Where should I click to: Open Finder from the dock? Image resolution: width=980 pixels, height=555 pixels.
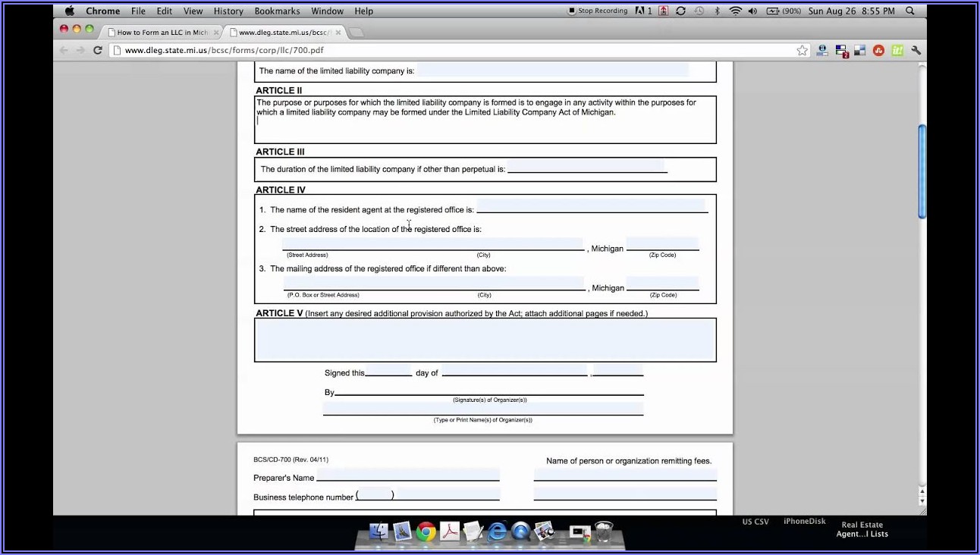378,531
